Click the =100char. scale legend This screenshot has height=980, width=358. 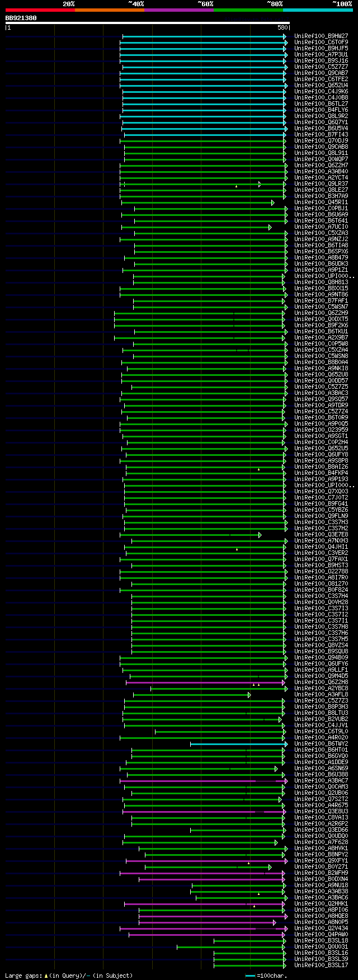pyautogui.click(x=266, y=976)
